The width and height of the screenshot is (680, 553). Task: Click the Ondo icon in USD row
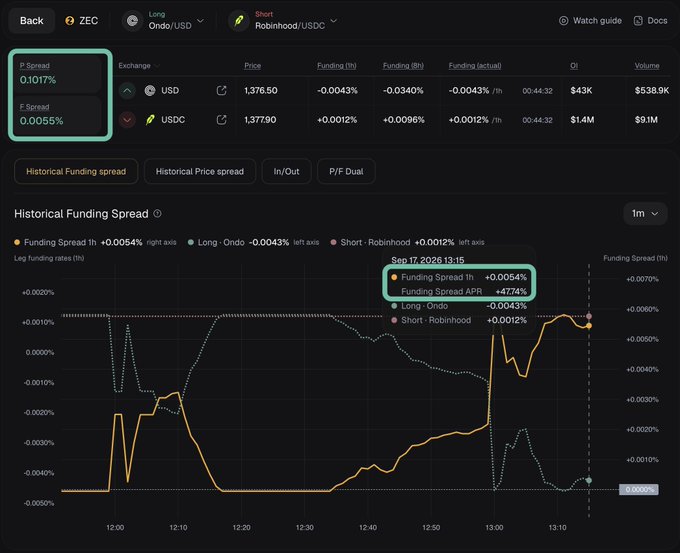150,91
